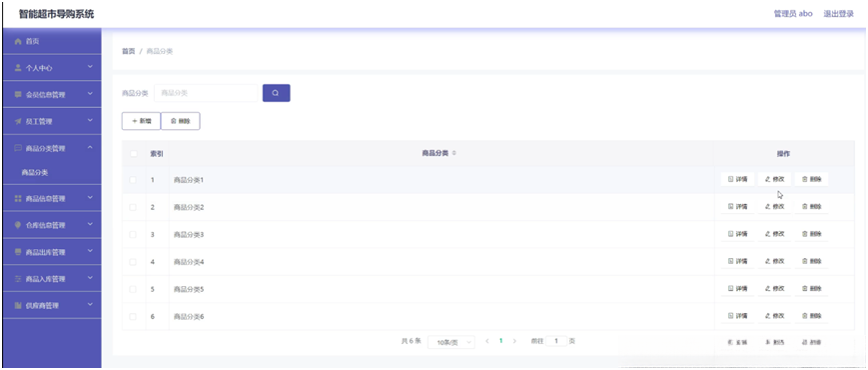Click 修改 for 商品分类4 row

(x=774, y=261)
